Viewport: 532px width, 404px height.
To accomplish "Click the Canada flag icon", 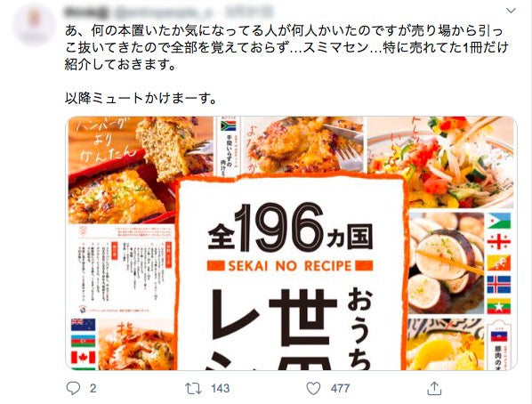I will point(83,357).
